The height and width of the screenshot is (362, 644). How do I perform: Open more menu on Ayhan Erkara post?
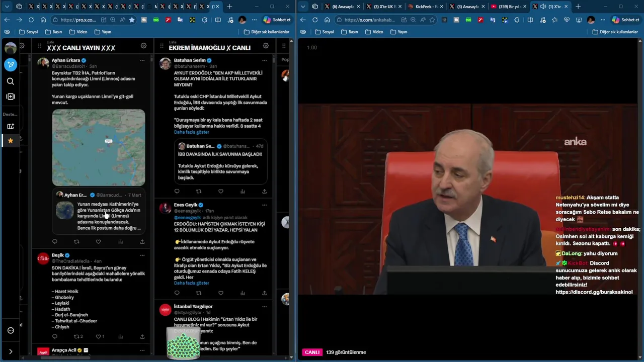pyautogui.click(x=142, y=60)
